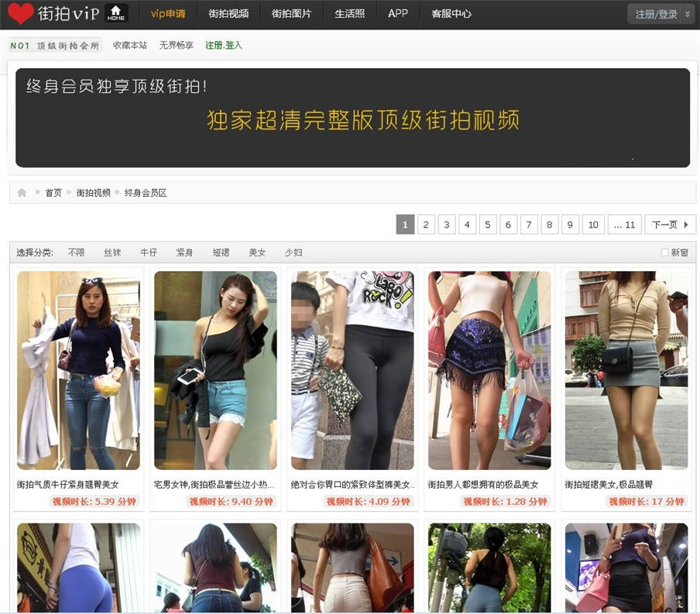This screenshot has width=700, height=614.
Task: Click the green 注册.登入 link
Action: pyautogui.click(x=224, y=46)
